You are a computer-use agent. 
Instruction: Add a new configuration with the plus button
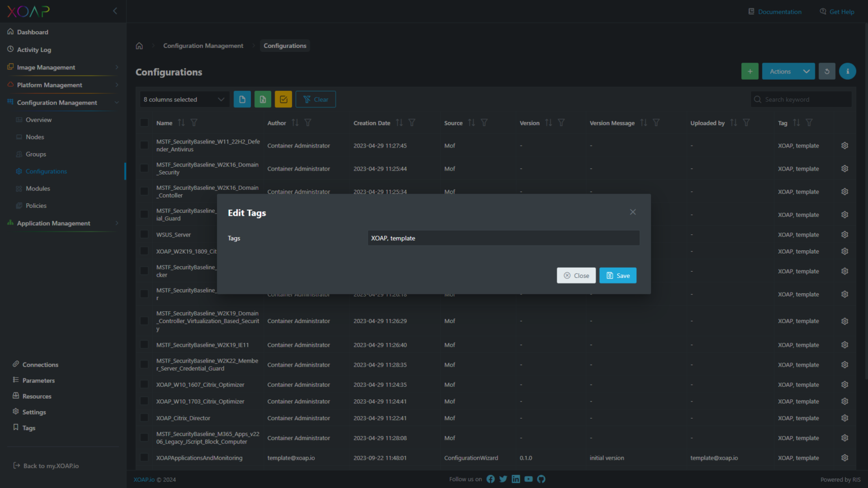click(x=750, y=71)
